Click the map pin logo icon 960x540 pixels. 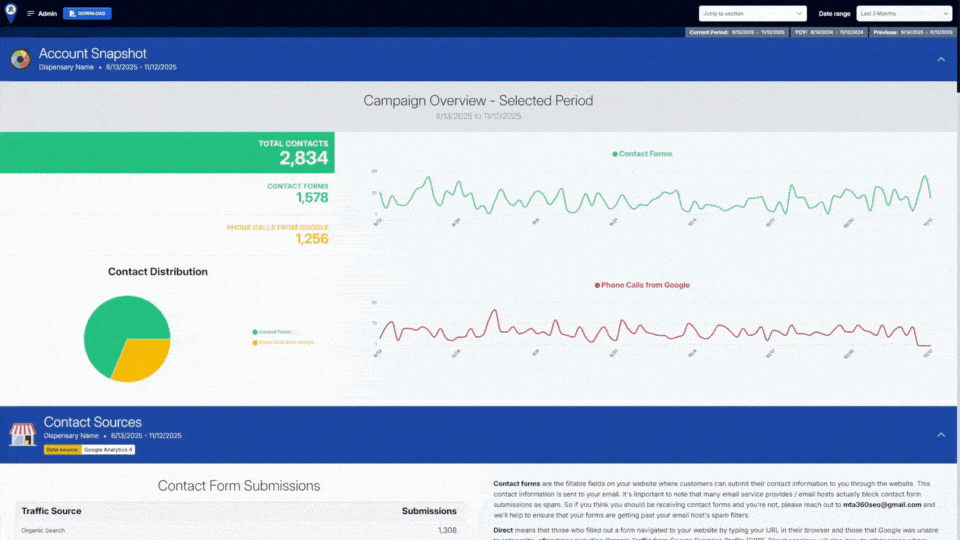[x=11, y=14]
